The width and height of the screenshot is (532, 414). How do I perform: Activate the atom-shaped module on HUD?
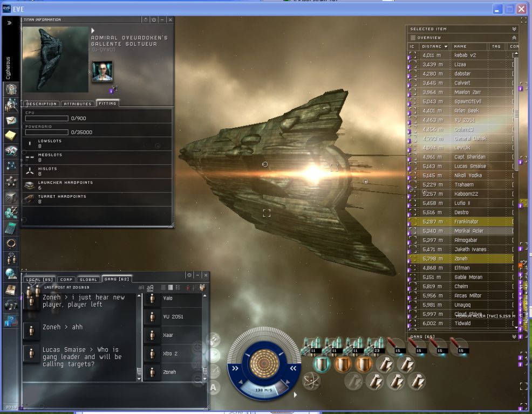click(x=310, y=381)
